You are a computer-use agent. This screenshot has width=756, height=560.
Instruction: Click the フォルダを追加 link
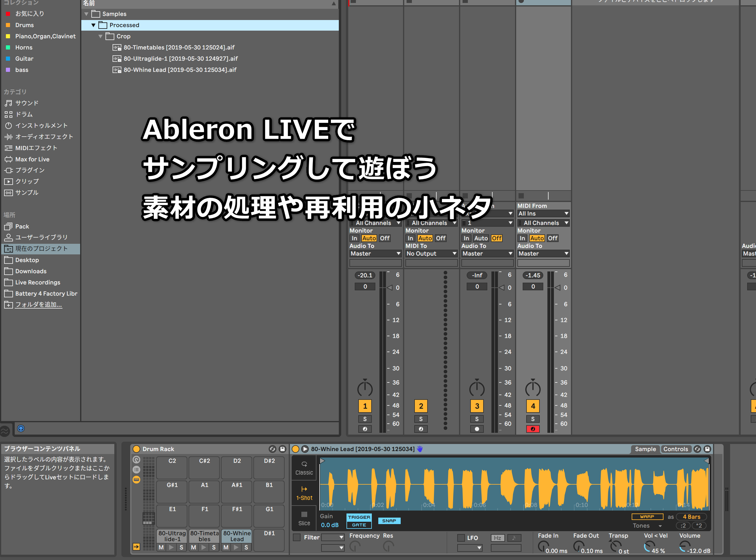pyautogui.click(x=38, y=305)
